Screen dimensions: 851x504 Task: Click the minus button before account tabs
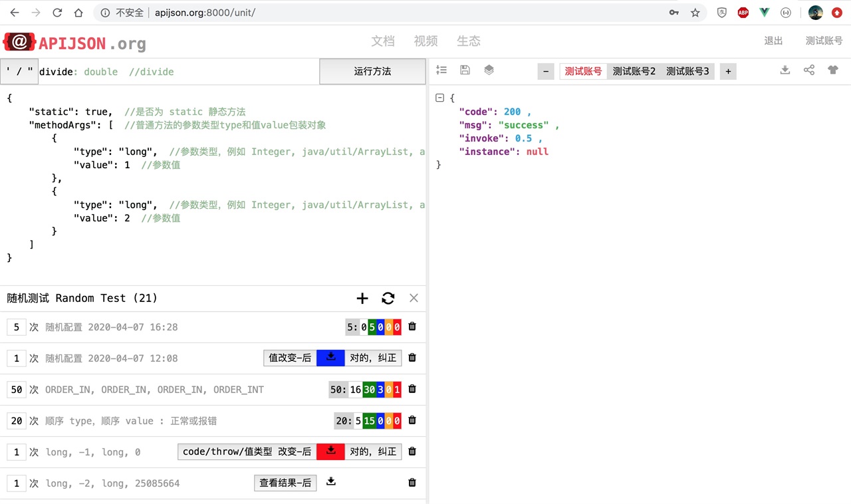point(546,70)
